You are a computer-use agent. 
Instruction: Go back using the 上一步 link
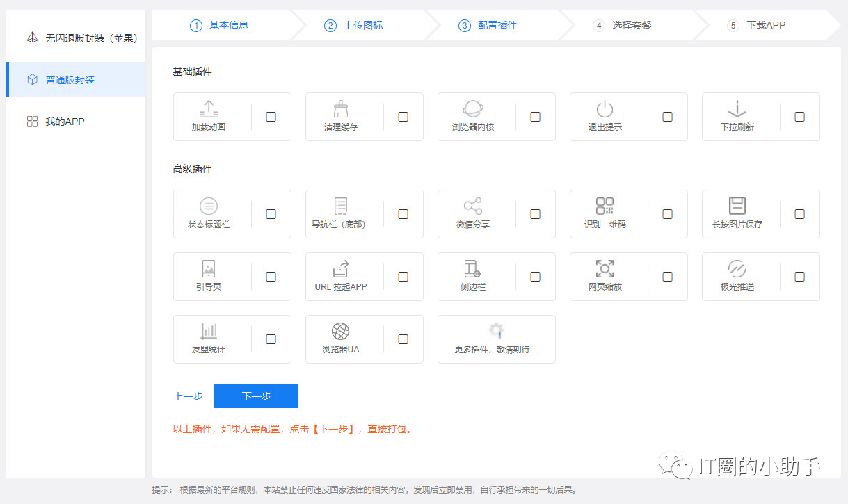pyautogui.click(x=187, y=396)
